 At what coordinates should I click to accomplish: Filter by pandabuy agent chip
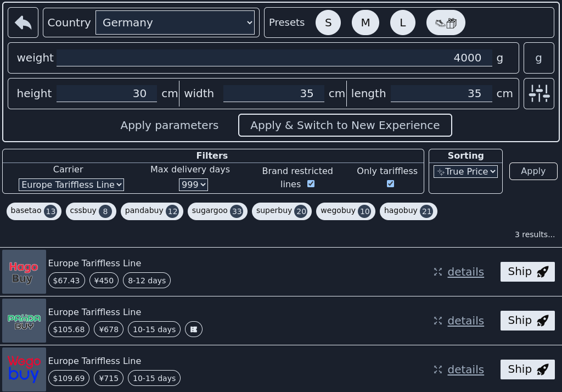click(x=152, y=211)
